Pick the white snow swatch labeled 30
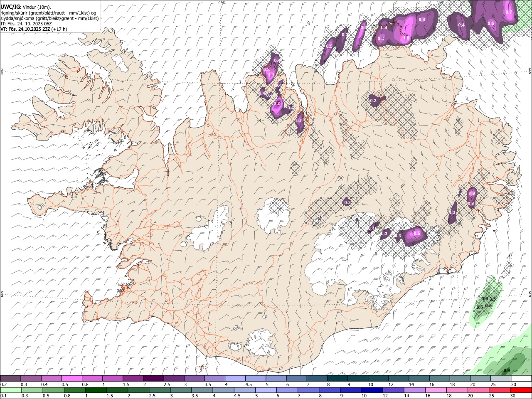Image resolution: width=532 pixels, height=399 pixels. (521, 379)
